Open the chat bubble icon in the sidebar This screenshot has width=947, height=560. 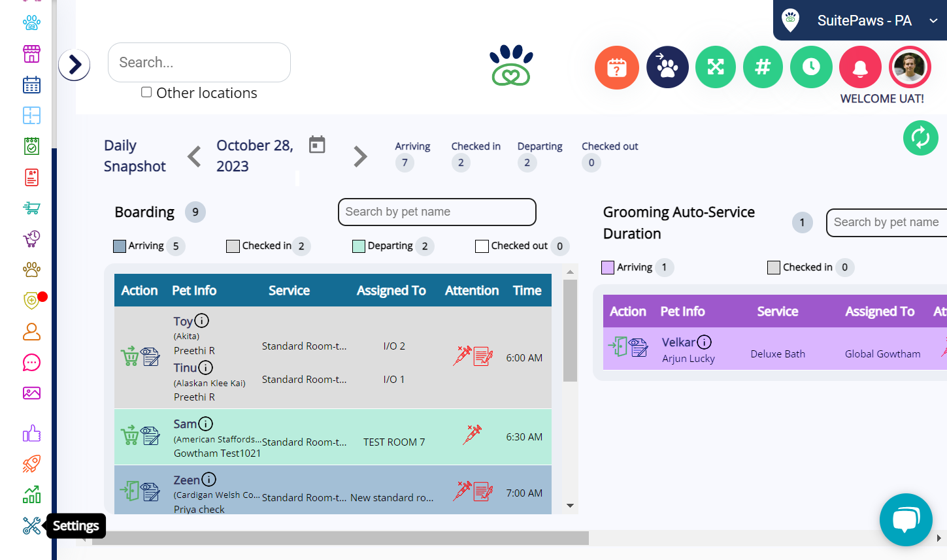tap(31, 363)
